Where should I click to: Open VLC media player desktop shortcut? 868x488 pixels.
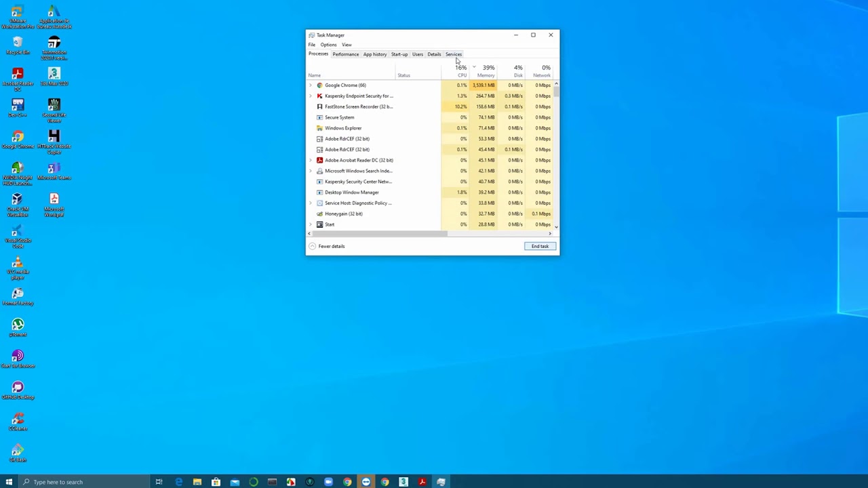coord(18,266)
